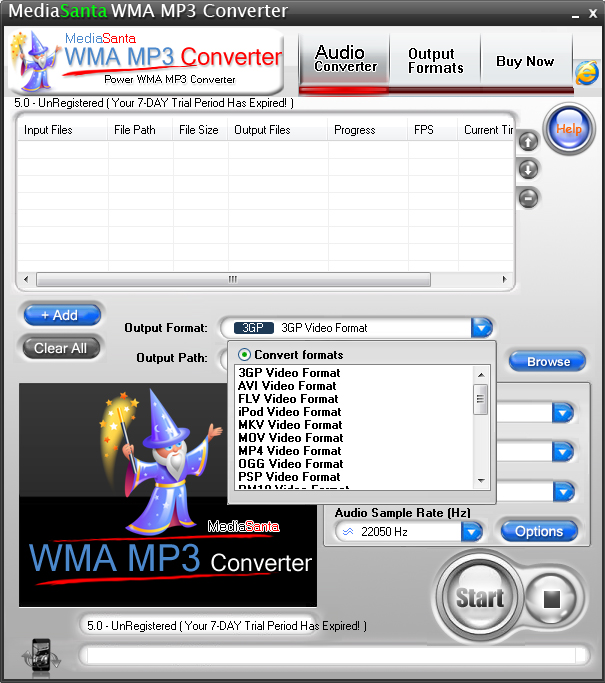This screenshot has height=683, width=605.
Task: Expand the third settings dropdown above Options
Action: 564,491
